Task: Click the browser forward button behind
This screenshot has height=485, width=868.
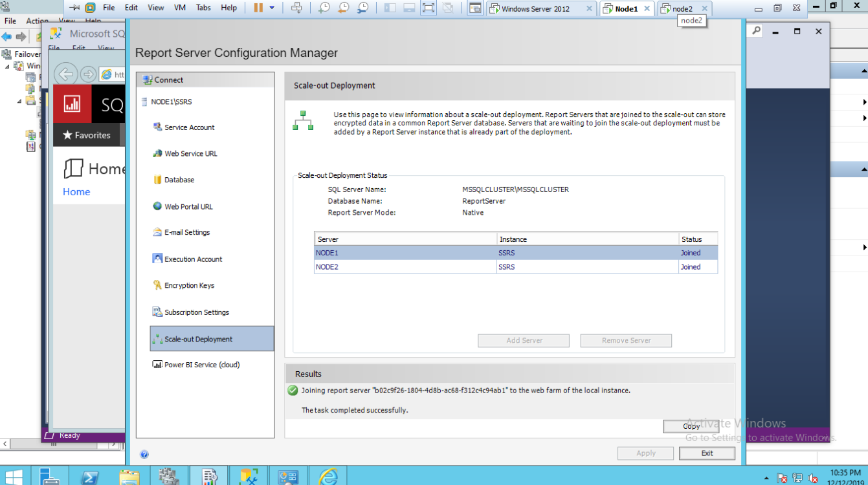Action: click(x=89, y=74)
